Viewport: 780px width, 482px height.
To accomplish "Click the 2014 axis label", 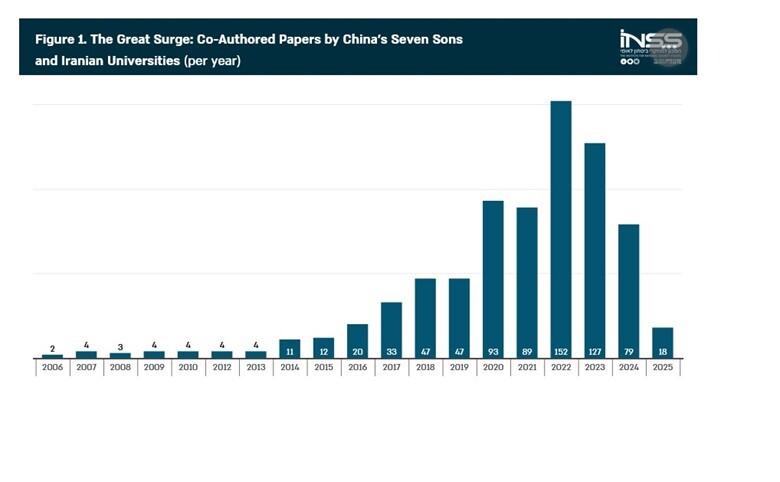I will (290, 367).
